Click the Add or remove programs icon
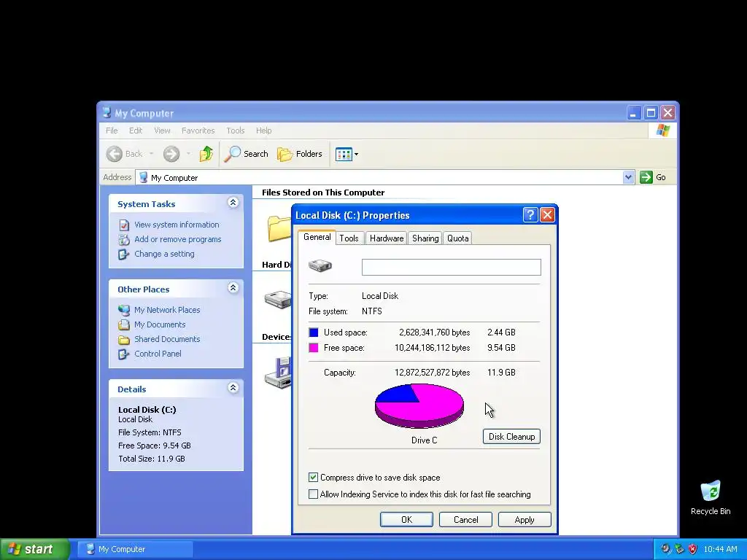Image resolution: width=747 pixels, height=560 pixels. point(124,239)
